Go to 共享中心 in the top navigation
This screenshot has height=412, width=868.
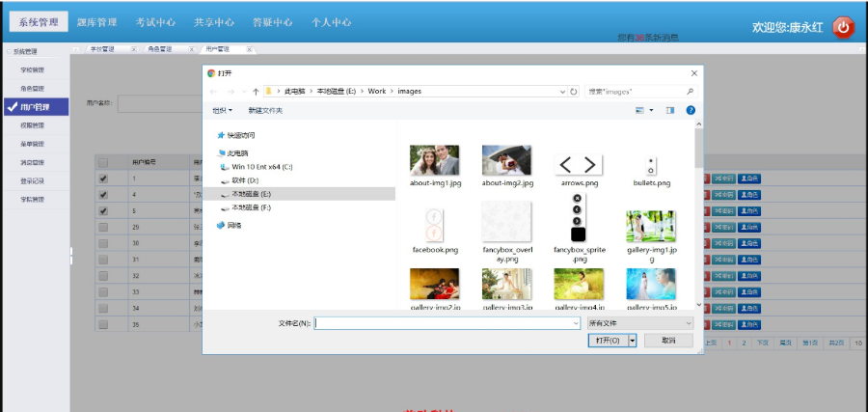214,23
